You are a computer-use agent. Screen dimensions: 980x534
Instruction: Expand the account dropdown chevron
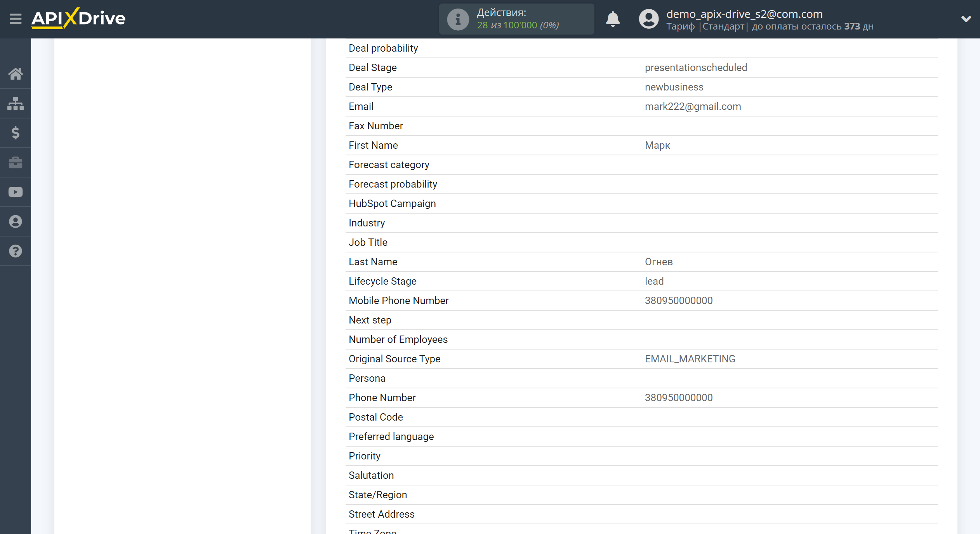coord(966,19)
